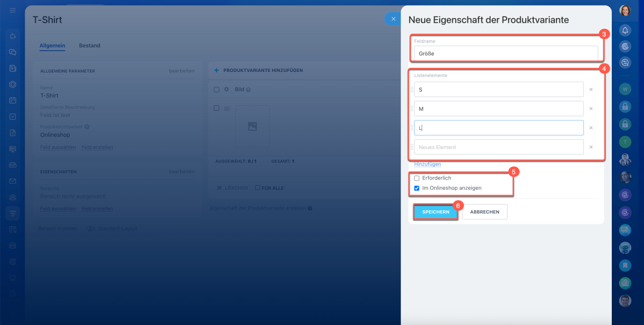Open the mail envelope icon in left sidebar
Screen dimensions: 644x325
click(13, 181)
